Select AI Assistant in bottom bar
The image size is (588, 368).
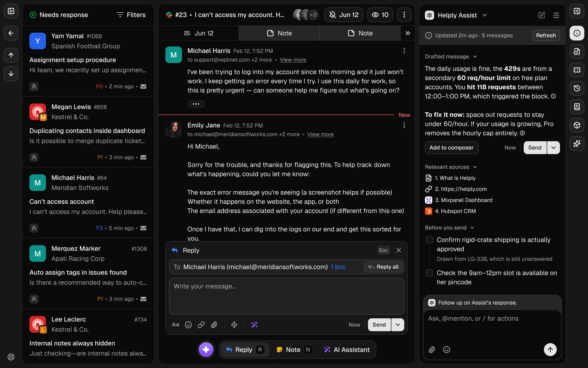[347, 350]
